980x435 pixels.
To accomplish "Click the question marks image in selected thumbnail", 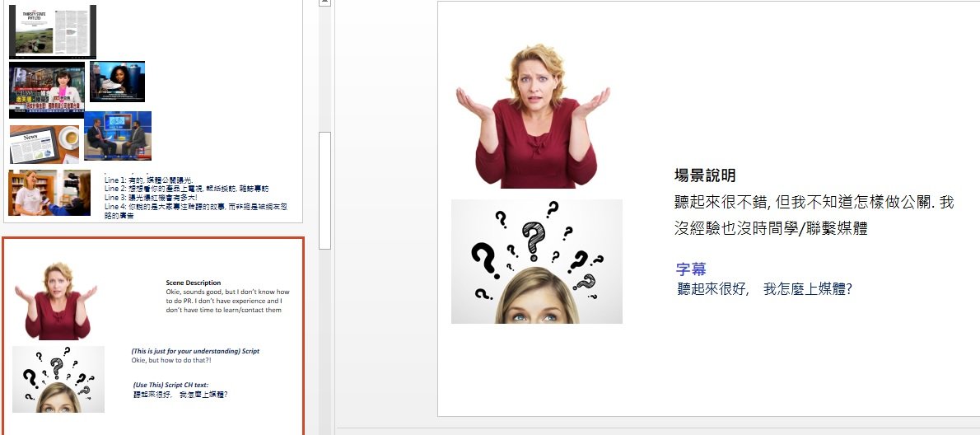I will [58, 379].
